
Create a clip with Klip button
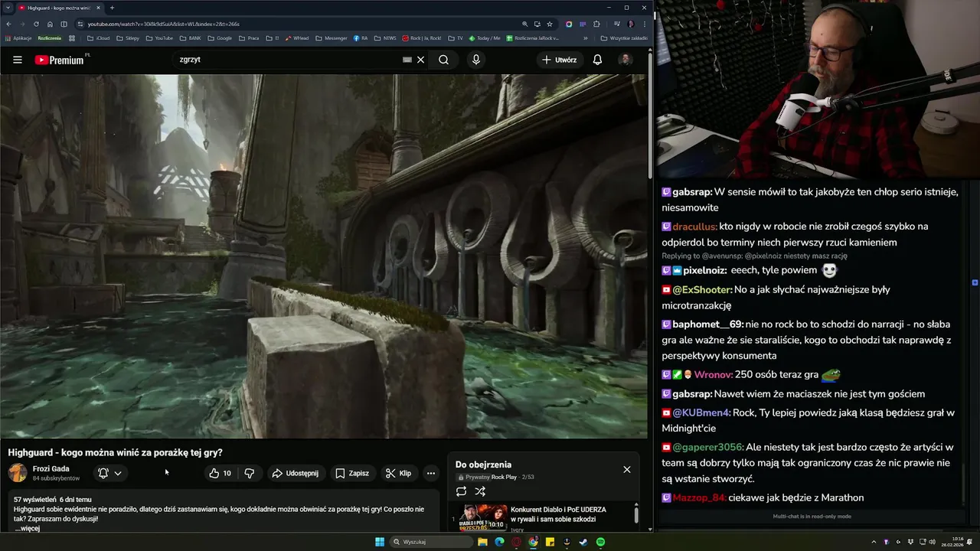tap(398, 473)
